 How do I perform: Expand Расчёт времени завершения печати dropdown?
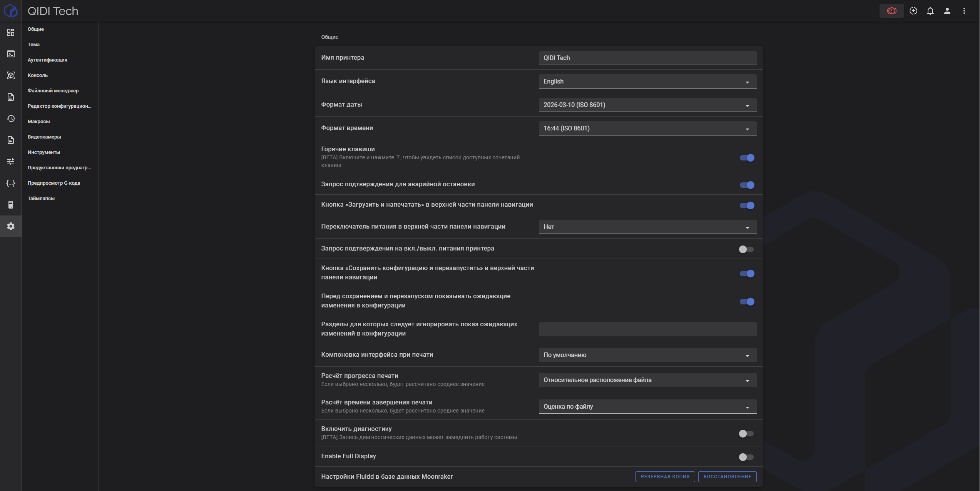tap(647, 407)
